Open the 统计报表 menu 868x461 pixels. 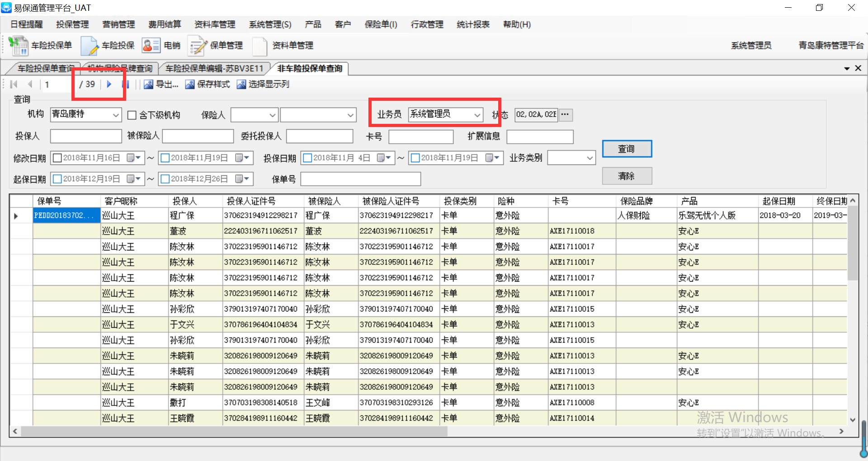tap(473, 24)
